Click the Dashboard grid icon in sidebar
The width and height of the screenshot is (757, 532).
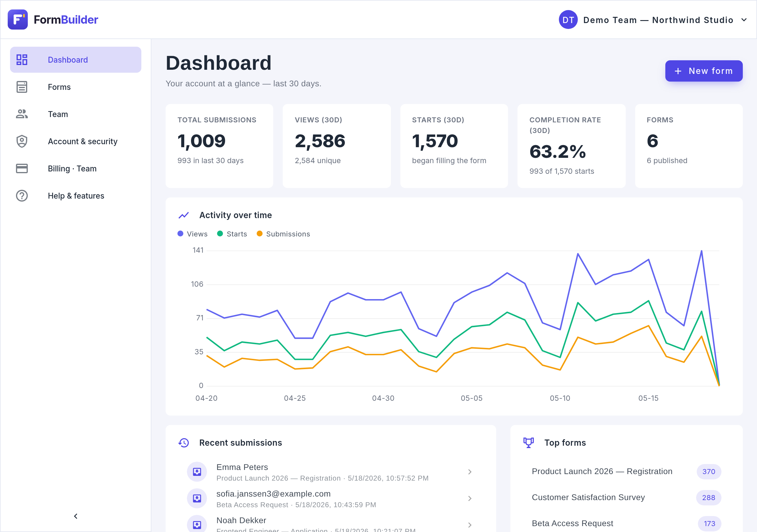pyautogui.click(x=22, y=60)
